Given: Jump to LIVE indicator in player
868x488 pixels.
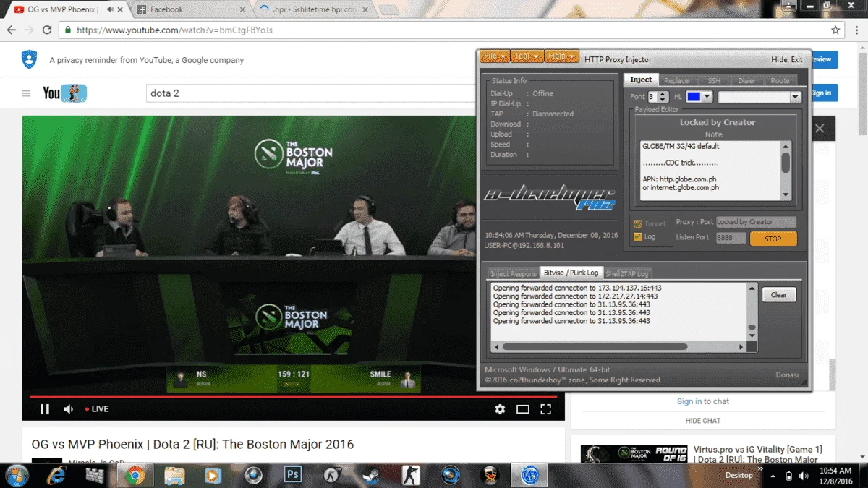Looking at the screenshot, I should tap(97, 409).
